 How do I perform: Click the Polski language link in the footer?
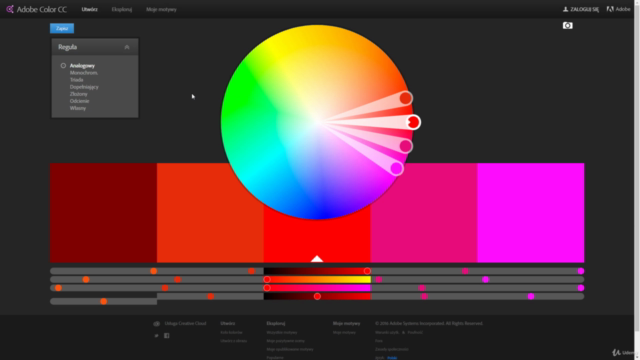[x=392, y=358]
